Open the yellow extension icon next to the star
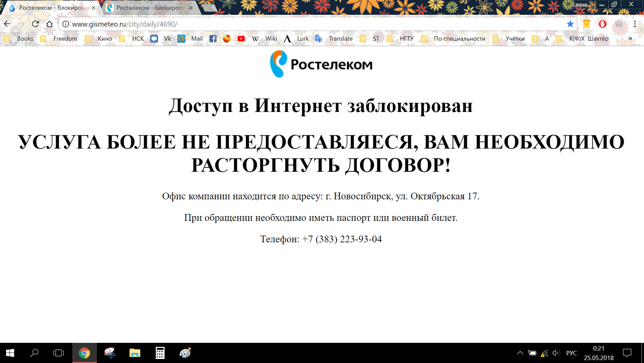Screen dimensions: 644x363 coord(586,24)
